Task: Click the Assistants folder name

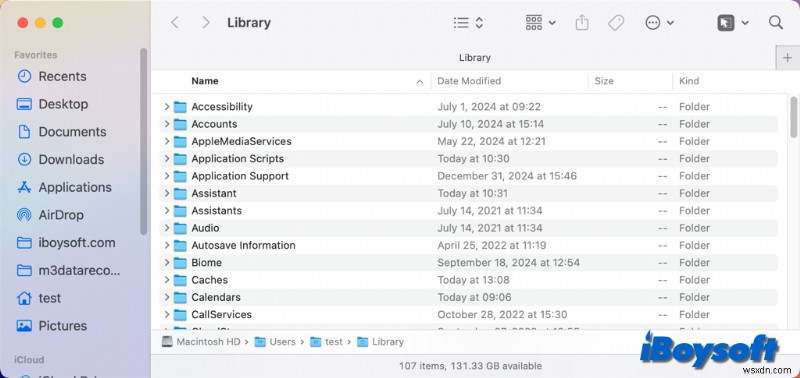Action: [216, 211]
